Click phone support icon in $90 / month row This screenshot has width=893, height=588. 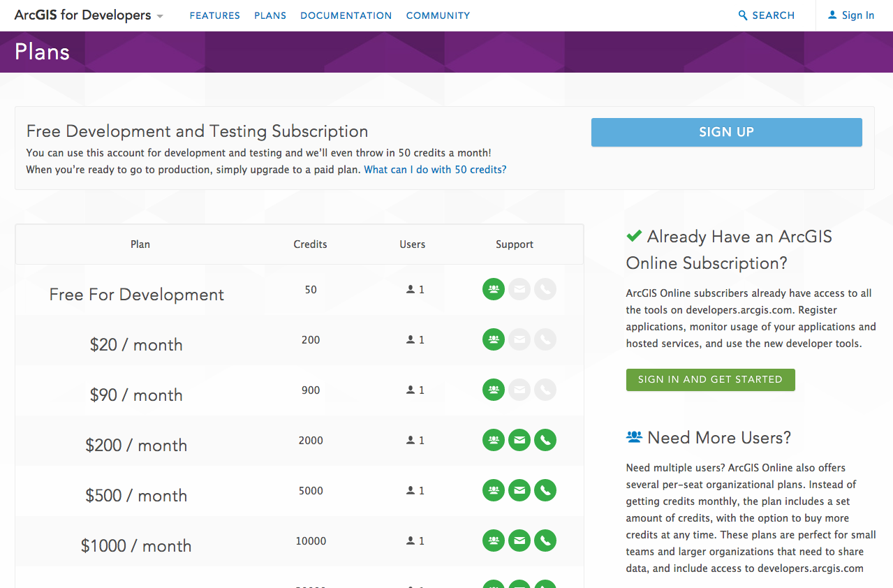pos(545,390)
